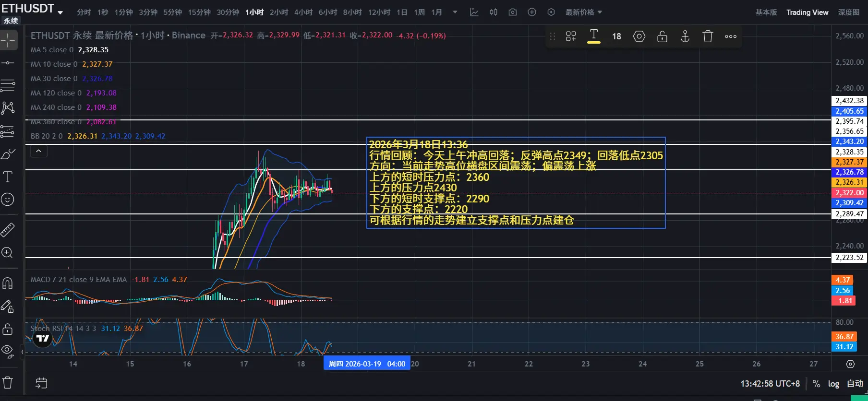This screenshot has width=868, height=401.
Task: Select the crosshair cursor tool
Action: coord(8,40)
